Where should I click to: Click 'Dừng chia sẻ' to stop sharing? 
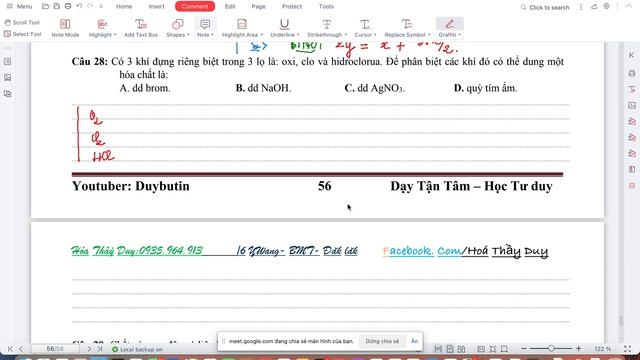pos(382,341)
